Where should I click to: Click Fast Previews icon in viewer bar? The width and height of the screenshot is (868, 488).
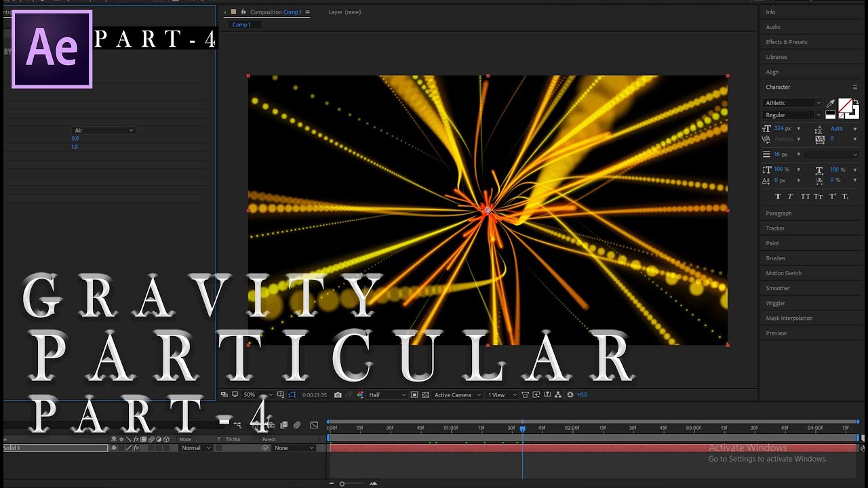point(536,394)
